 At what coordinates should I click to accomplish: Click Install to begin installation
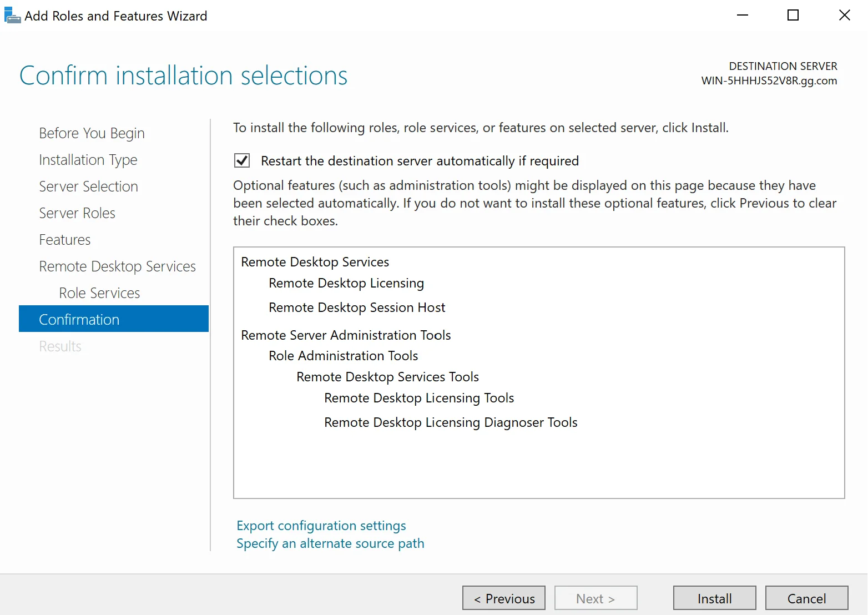[714, 598]
